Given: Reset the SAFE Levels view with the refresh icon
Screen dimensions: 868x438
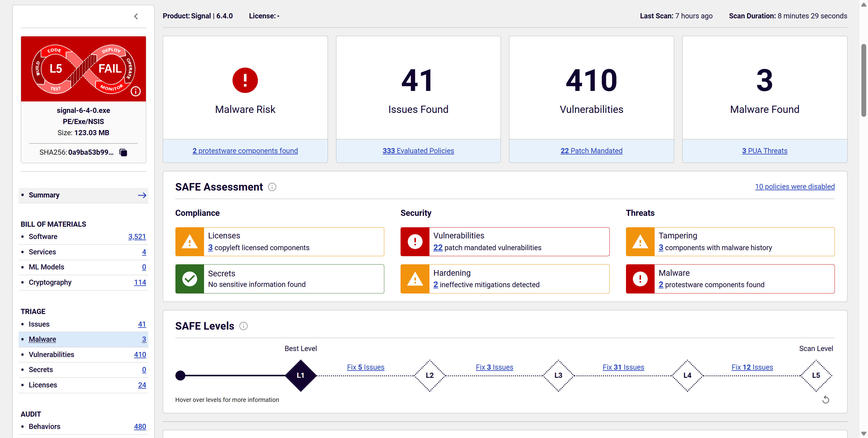Looking at the screenshot, I should 825,400.
